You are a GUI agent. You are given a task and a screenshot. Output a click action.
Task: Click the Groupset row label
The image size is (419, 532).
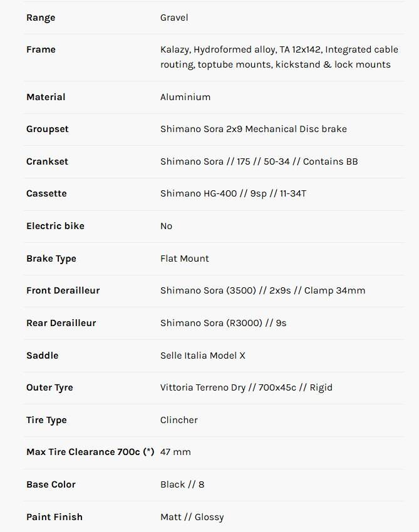[48, 129]
